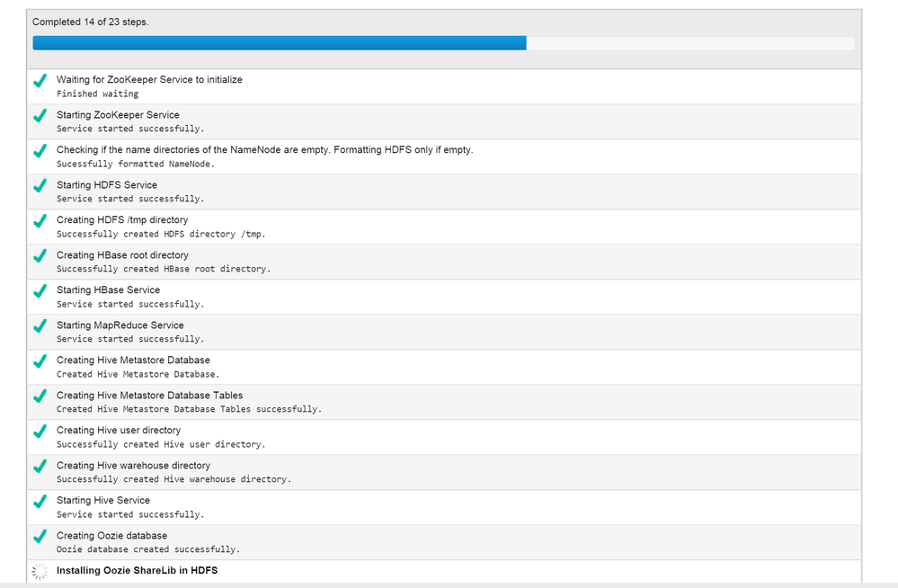This screenshot has height=588, width=898.
Task: Click the checkmark for Creating Hive warehouse directory
Action: [40, 467]
